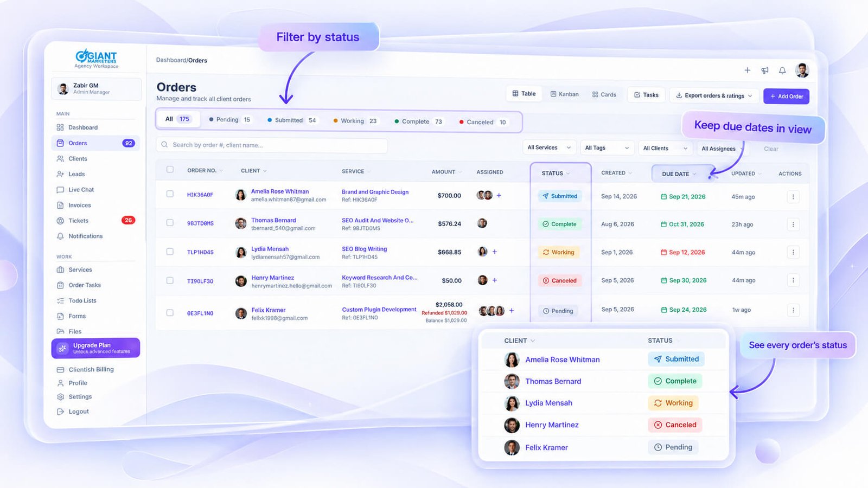The height and width of the screenshot is (488, 868).
Task: Open actions menu for order HIK36A0F
Action: pyautogui.click(x=793, y=197)
